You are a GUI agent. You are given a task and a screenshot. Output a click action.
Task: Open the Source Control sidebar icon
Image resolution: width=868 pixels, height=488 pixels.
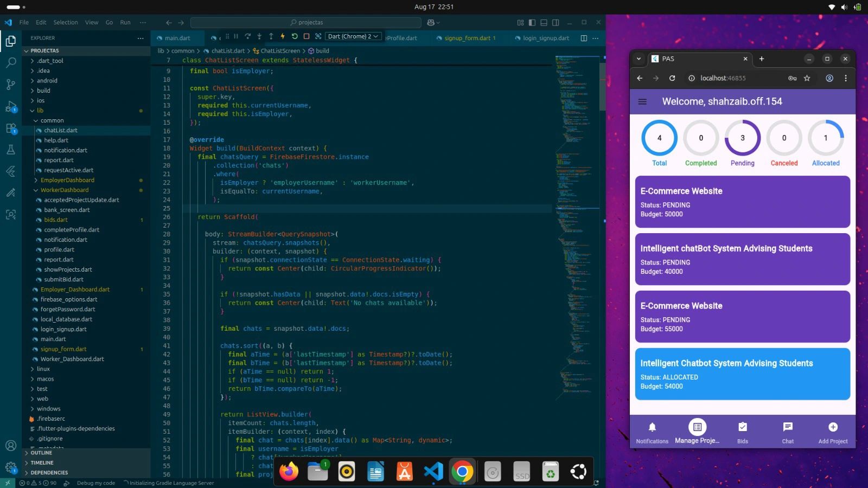11,85
